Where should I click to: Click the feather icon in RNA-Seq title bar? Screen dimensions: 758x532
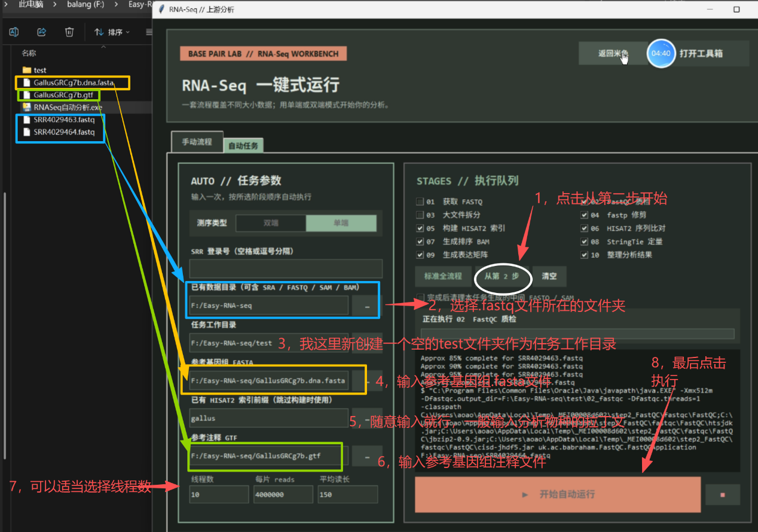161,10
